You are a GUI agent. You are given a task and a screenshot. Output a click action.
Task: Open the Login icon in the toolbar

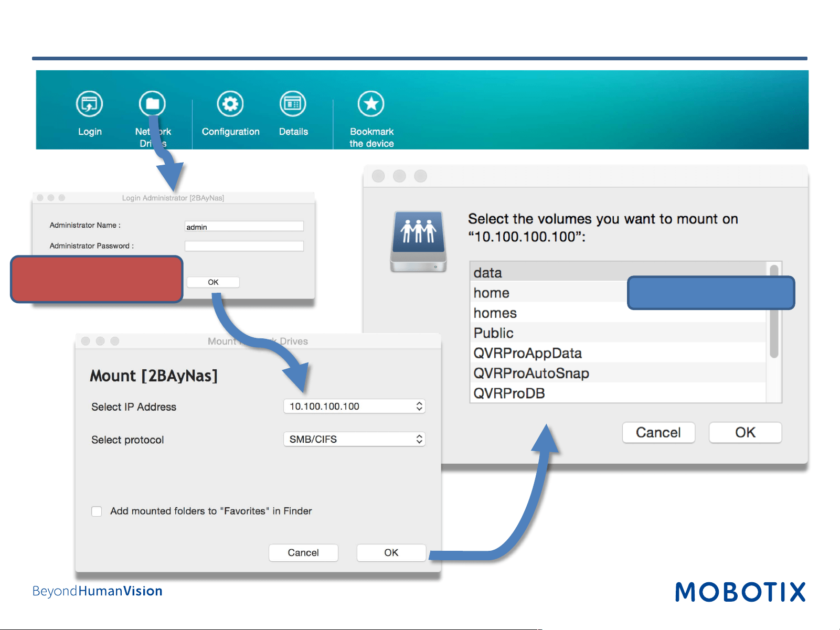89,104
